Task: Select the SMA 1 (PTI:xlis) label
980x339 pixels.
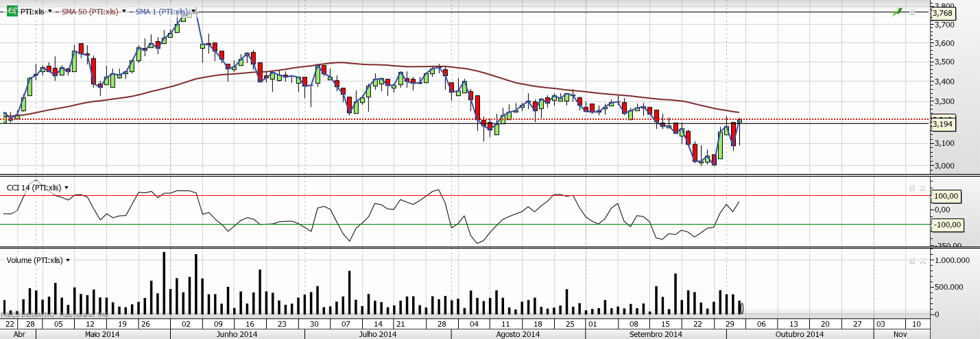Action: point(162,12)
